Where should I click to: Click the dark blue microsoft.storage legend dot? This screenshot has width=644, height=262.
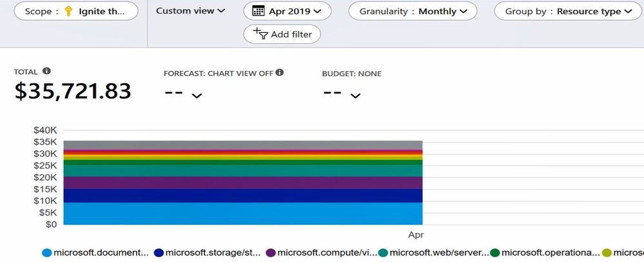159,253
